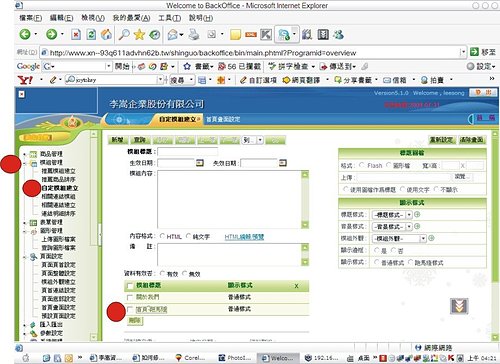Viewport: 500px width, 364px height.
Task: Click the green plus beside 標題樣式 dropdown
Action: (417, 214)
